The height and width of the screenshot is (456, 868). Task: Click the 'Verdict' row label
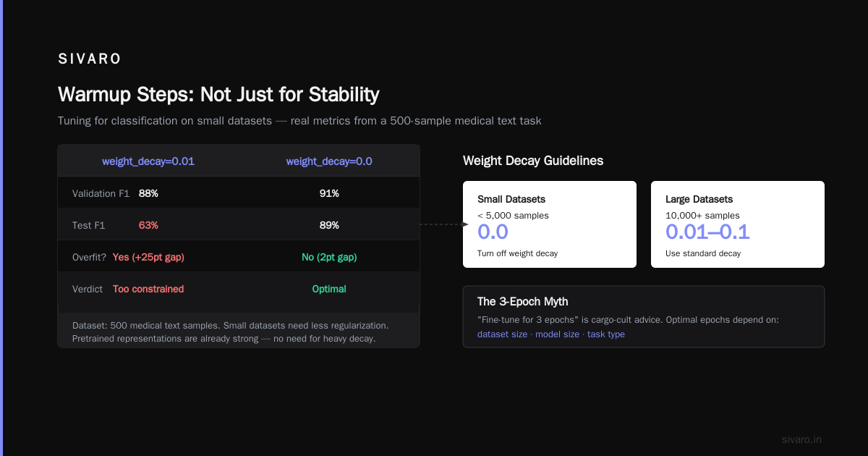pos(88,289)
